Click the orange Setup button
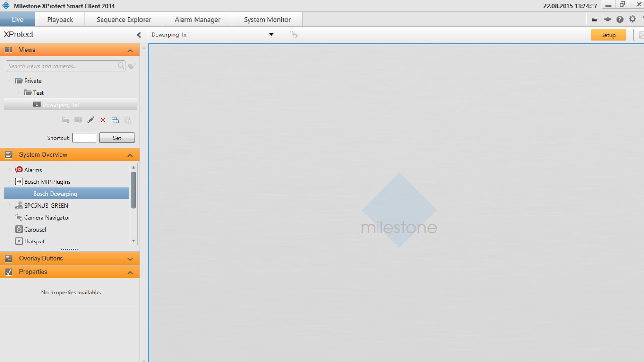This screenshot has height=362, width=644. 608,35
